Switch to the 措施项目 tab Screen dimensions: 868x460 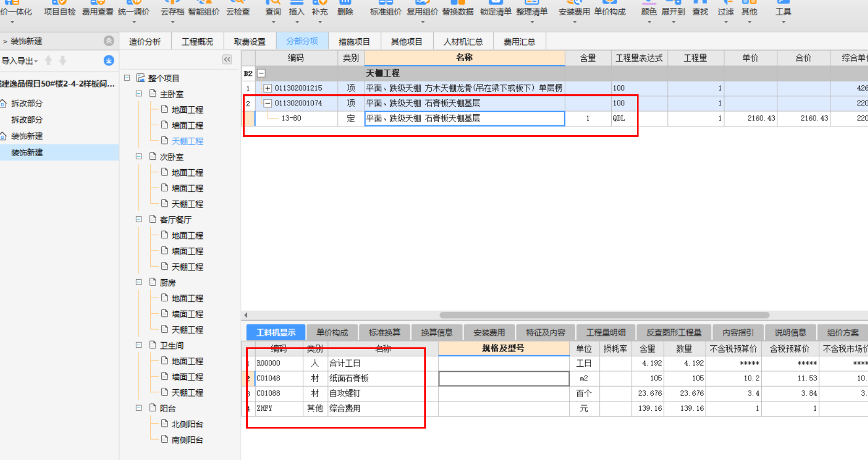click(354, 41)
